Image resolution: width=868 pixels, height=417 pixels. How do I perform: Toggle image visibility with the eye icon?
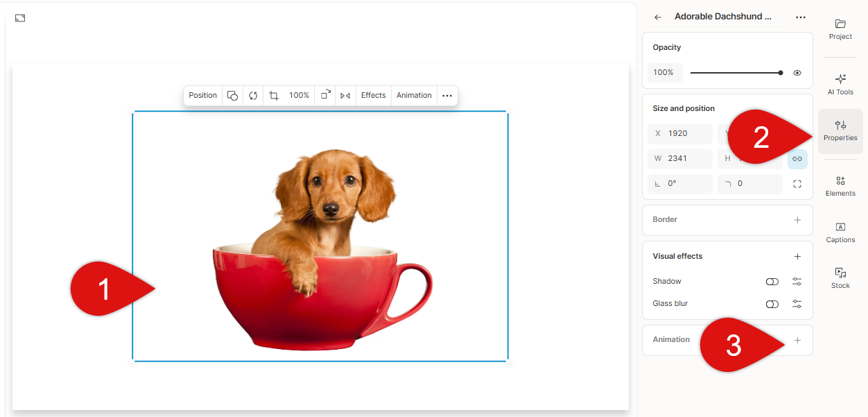click(796, 72)
